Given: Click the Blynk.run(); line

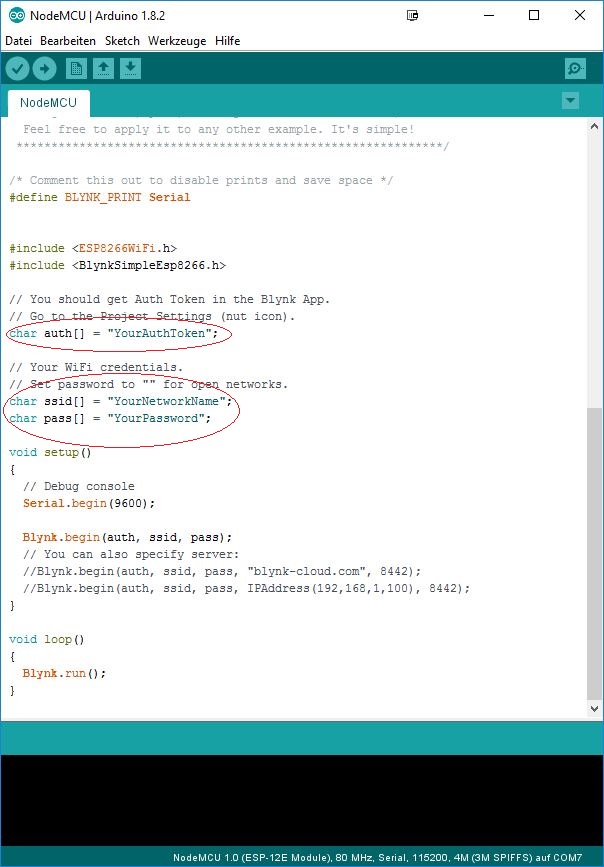Looking at the screenshot, I should 64,673.
